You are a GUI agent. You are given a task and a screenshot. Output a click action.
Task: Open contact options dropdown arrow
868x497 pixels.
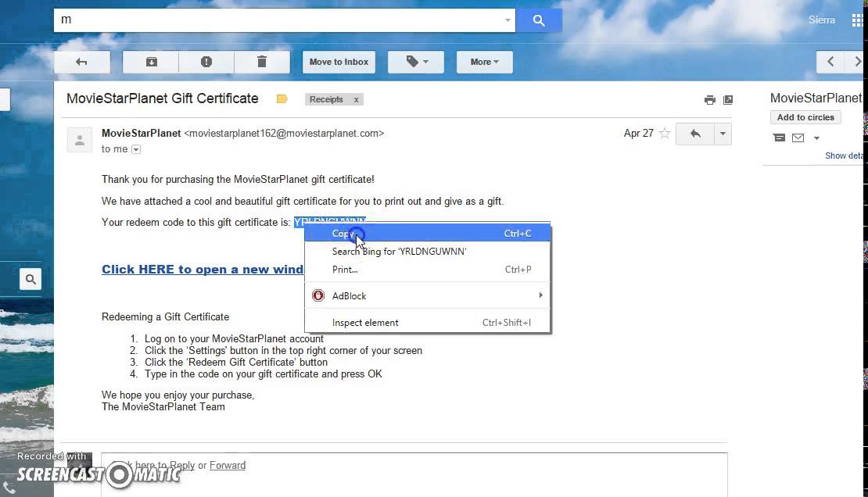point(816,138)
